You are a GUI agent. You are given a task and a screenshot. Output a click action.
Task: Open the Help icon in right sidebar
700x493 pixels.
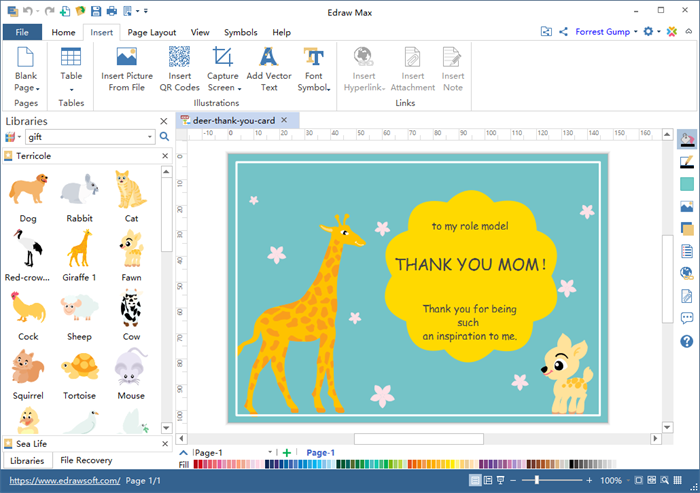coord(687,342)
